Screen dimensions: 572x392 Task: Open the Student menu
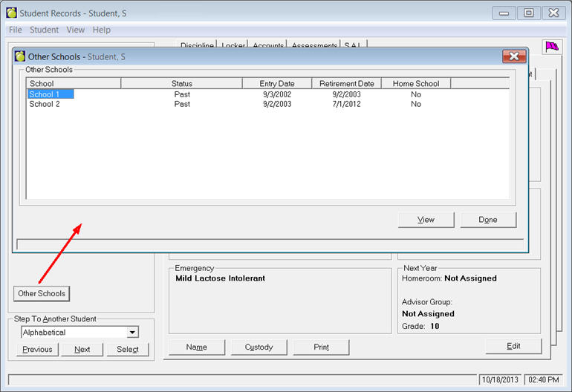(44, 30)
